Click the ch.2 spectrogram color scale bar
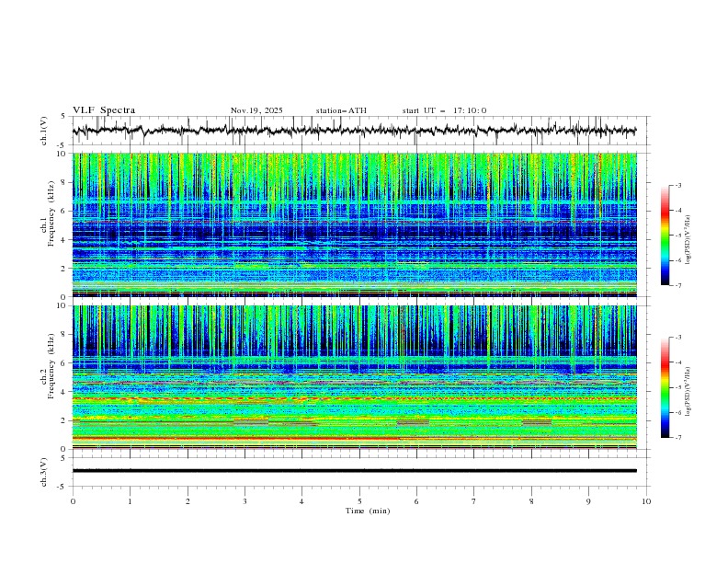The width and height of the screenshot is (728, 563). tap(665, 387)
